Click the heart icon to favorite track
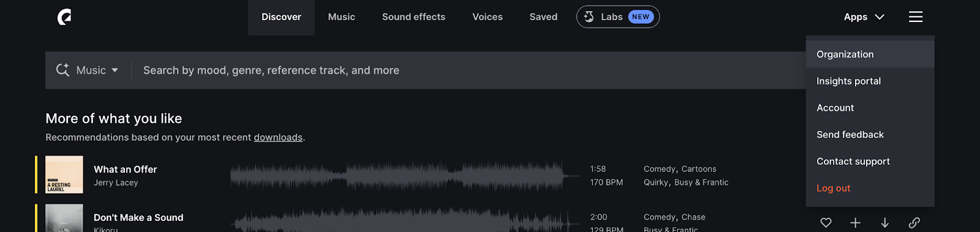The width and height of the screenshot is (980, 232). [826, 223]
